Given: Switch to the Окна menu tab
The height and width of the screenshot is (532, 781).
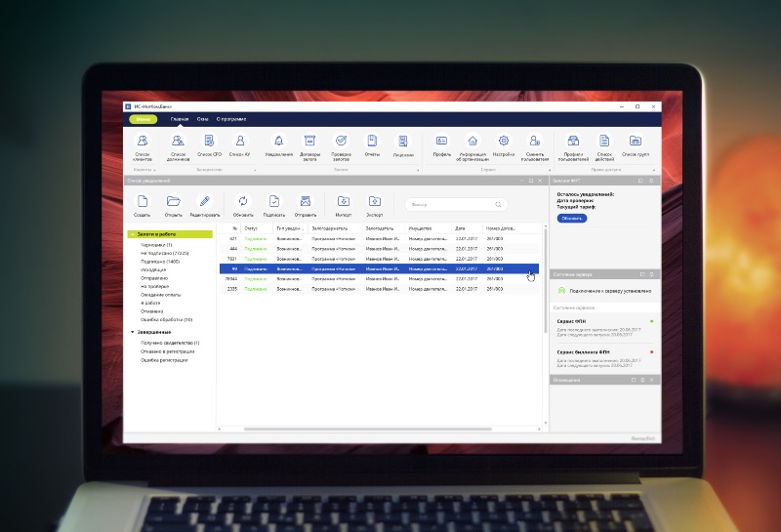Looking at the screenshot, I should 202,118.
